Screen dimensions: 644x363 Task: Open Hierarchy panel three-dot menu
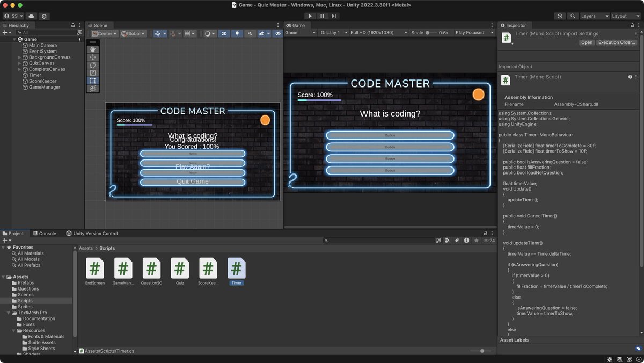tap(80, 25)
